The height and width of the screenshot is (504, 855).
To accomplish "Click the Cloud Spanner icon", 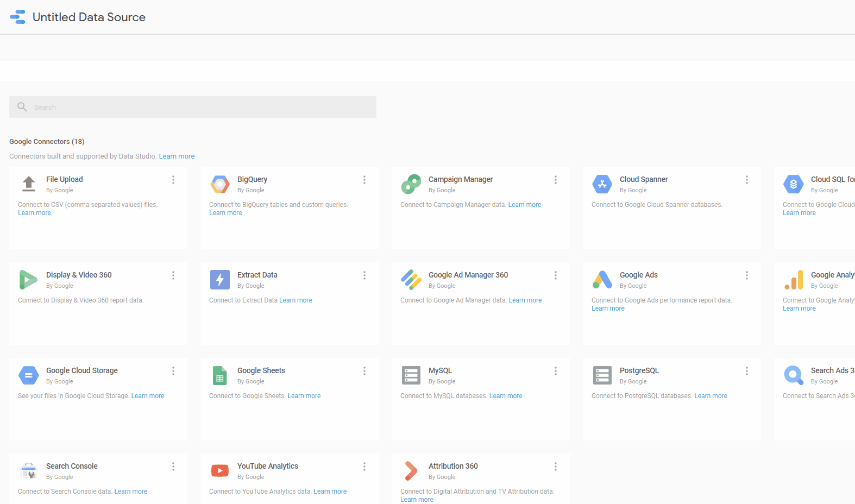I will [x=602, y=184].
